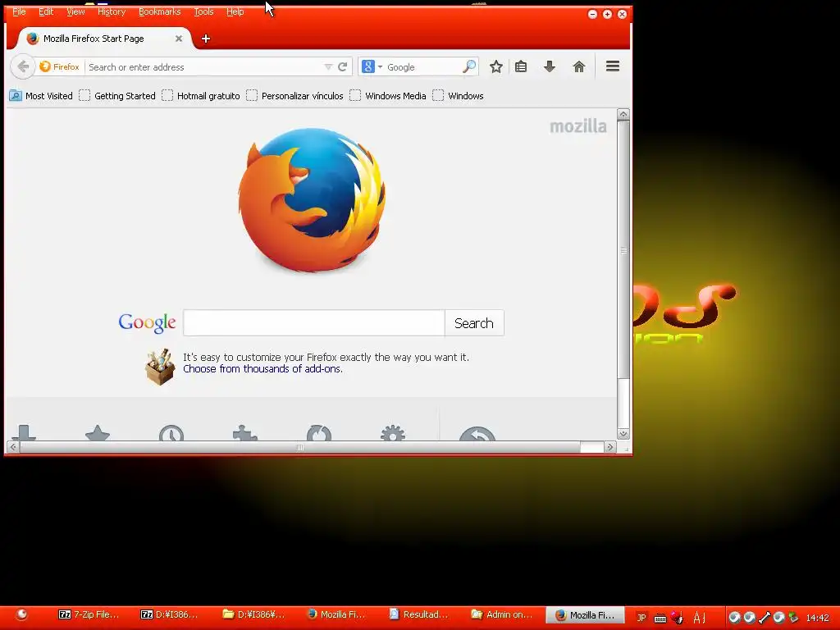This screenshot has height=630, width=840.
Task: Open the search engine selector dropdown
Action: click(x=372, y=66)
